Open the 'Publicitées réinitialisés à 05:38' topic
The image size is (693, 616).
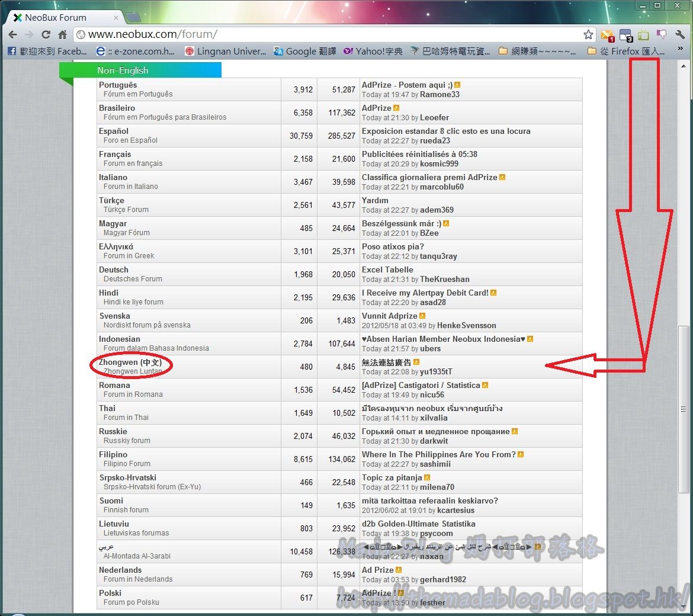pyautogui.click(x=419, y=154)
